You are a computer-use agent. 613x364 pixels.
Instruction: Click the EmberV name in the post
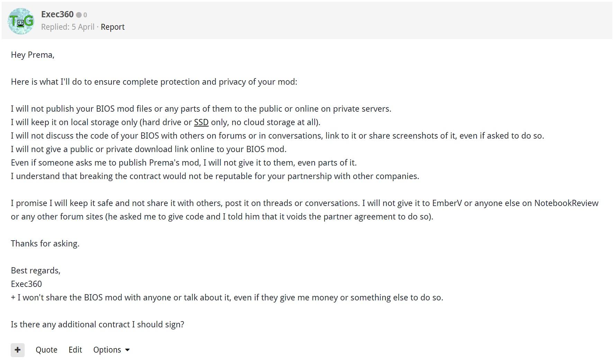tap(447, 203)
